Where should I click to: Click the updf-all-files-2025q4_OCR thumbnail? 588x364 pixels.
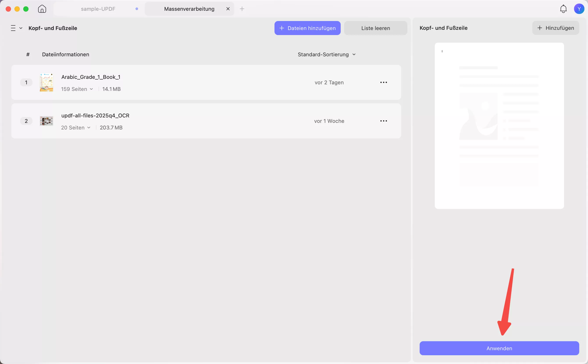46,121
